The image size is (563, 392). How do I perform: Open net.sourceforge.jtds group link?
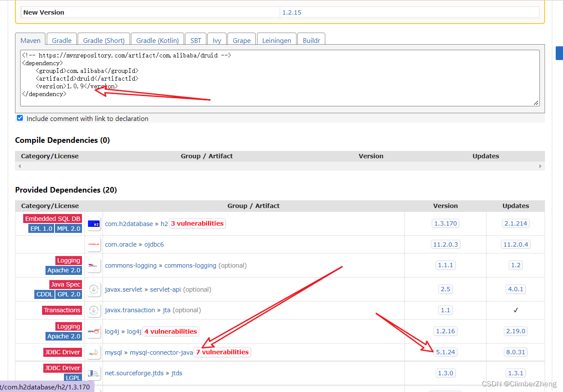point(134,373)
